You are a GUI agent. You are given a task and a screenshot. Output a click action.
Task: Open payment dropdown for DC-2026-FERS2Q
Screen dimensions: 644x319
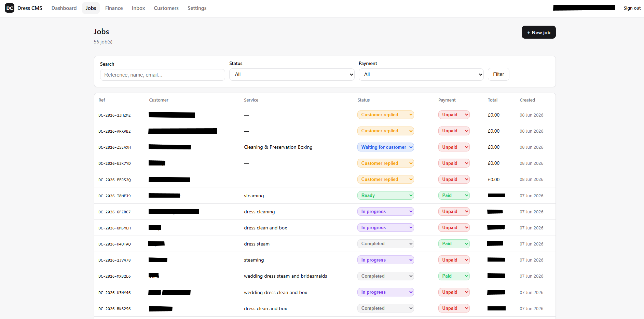(454, 179)
